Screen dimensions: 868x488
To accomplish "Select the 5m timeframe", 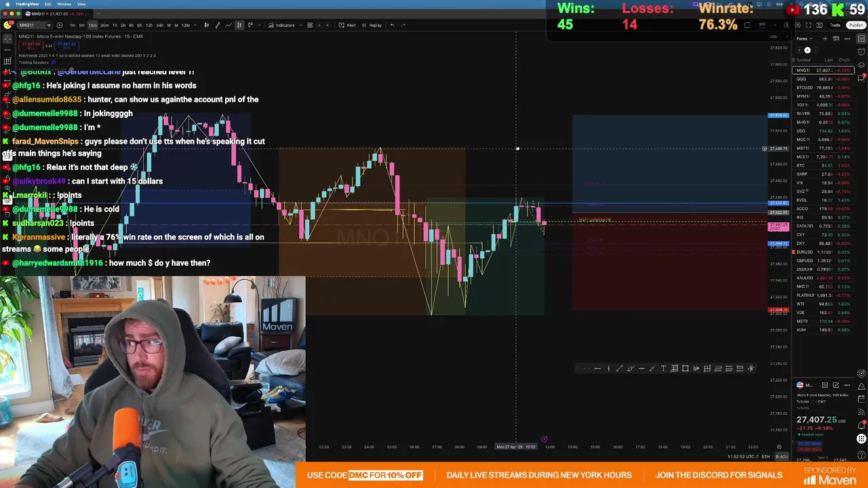I will pos(82,25).
